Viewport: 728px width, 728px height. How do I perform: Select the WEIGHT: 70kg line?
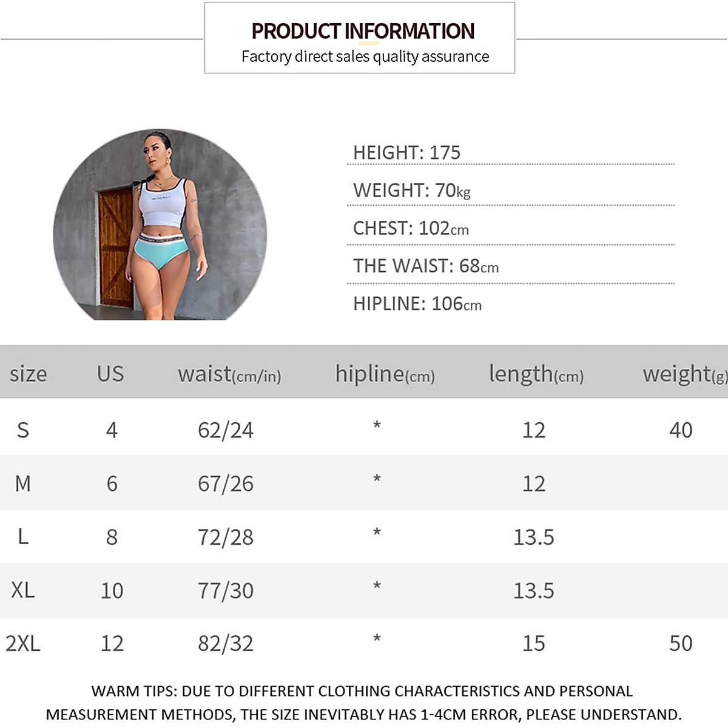click(x=411, y=190)
